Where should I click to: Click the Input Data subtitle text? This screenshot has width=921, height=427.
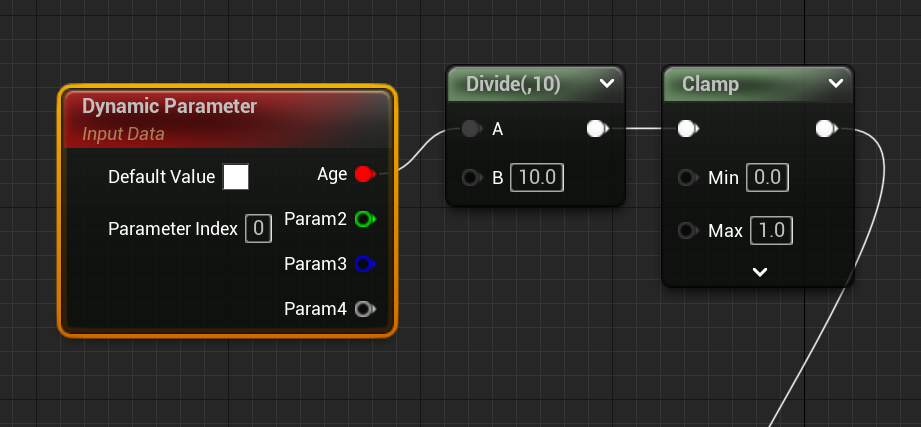[x=123, y=134]
